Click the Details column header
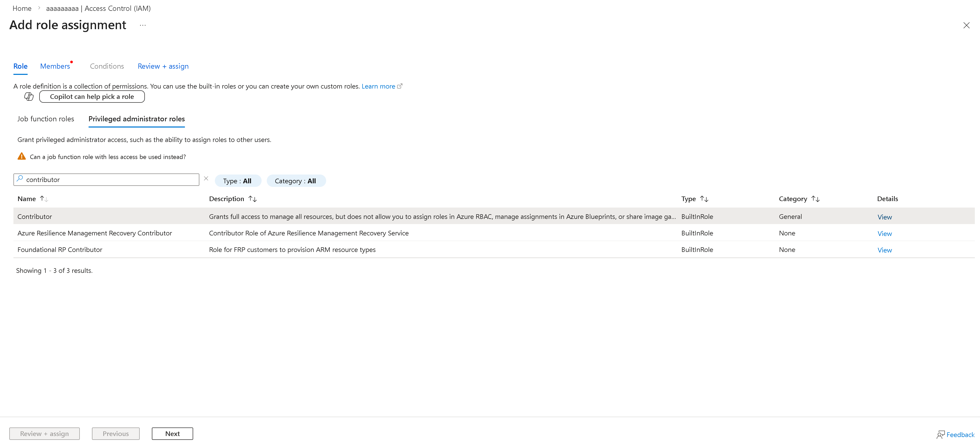Screen dimensions: 980x444 coord(888,199)
